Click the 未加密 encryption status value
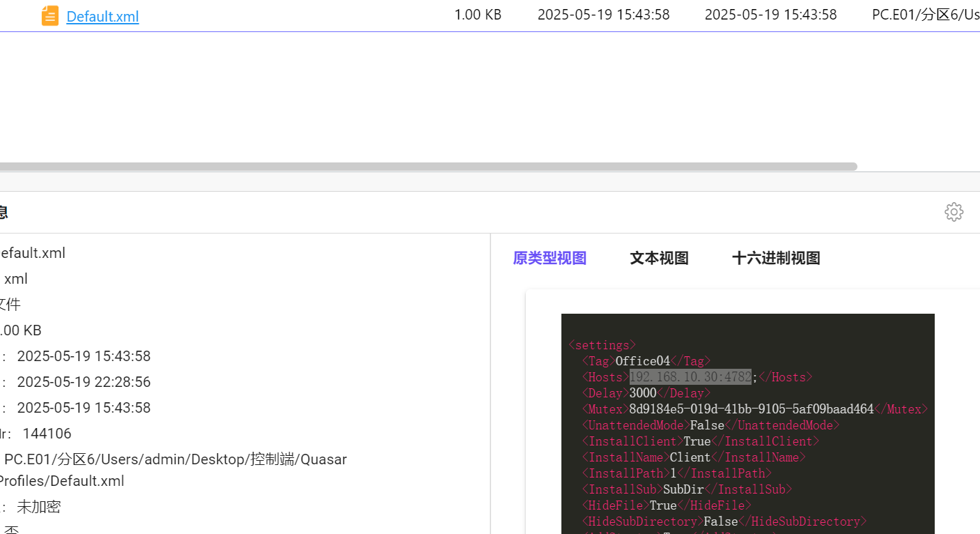The image size is (980, 534). click(38, 507)
